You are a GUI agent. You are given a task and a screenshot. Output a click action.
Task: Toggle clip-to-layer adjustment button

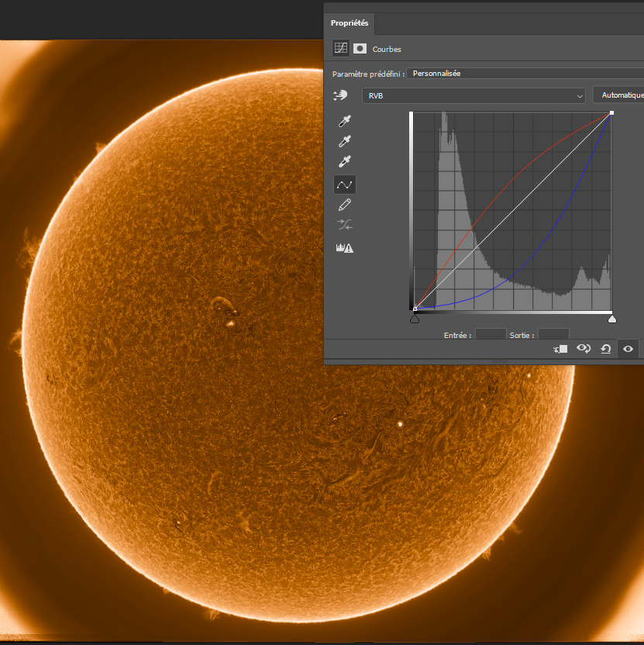[x=561, y=349]
